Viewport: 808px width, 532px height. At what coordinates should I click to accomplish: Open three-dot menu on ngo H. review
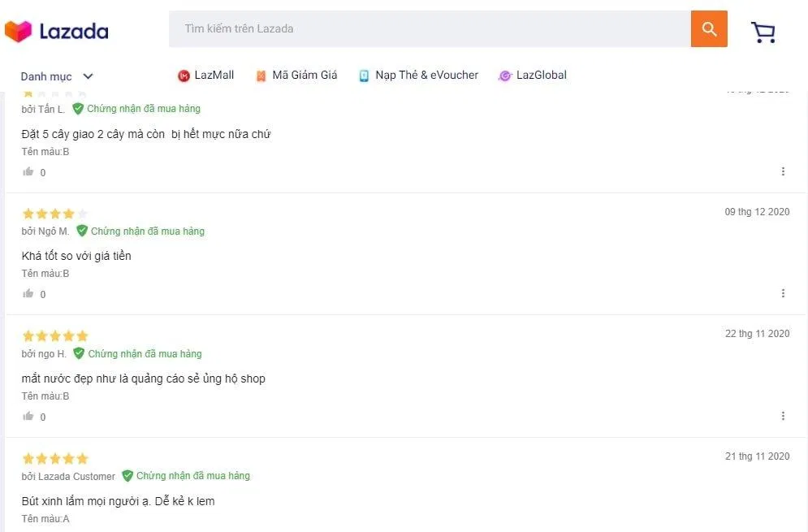pyautogui.click(x=783, y=416)
